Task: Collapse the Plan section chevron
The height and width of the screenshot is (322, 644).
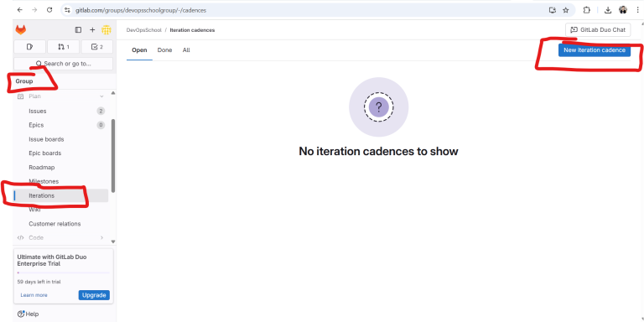Action: click(101, 96)
